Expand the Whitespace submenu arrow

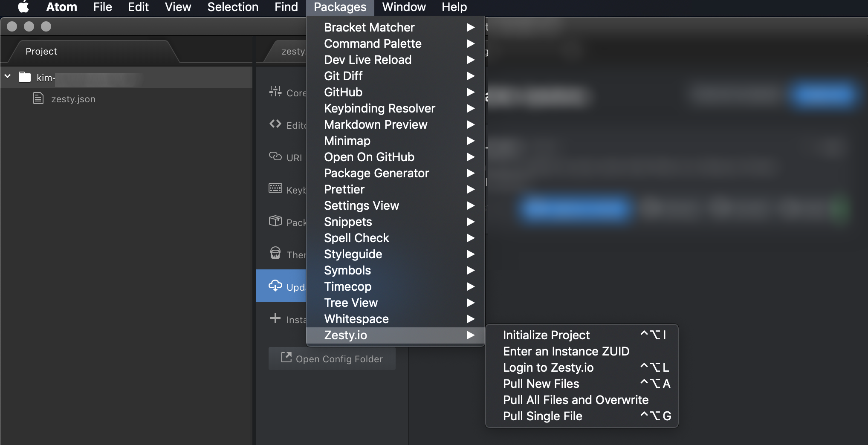pos(471,319)
